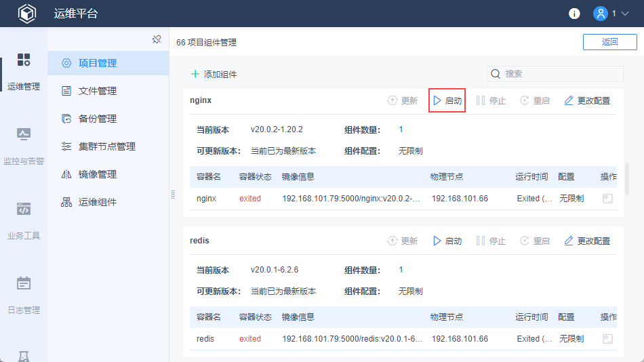Image resolution: width=644 pixels, height=362 pixels.
Task: Click the search magnifier icon
Action: pyautogui.click(x=496, y=74)
